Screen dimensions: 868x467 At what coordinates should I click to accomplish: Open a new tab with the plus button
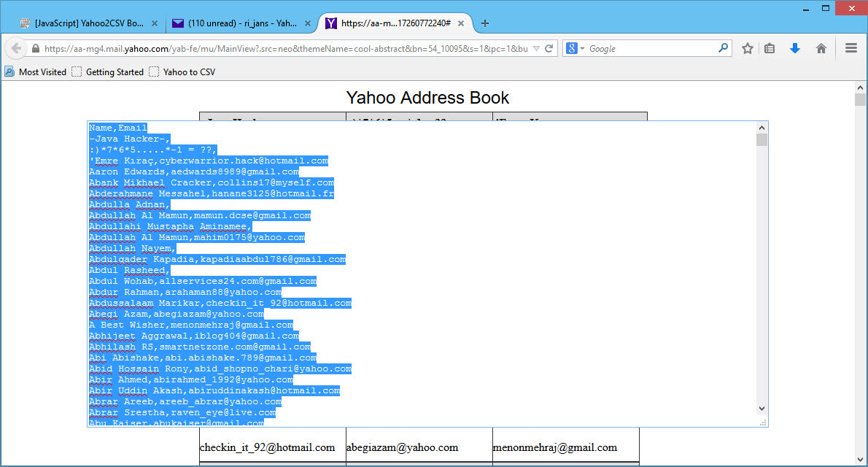click(x=484, y=23)
